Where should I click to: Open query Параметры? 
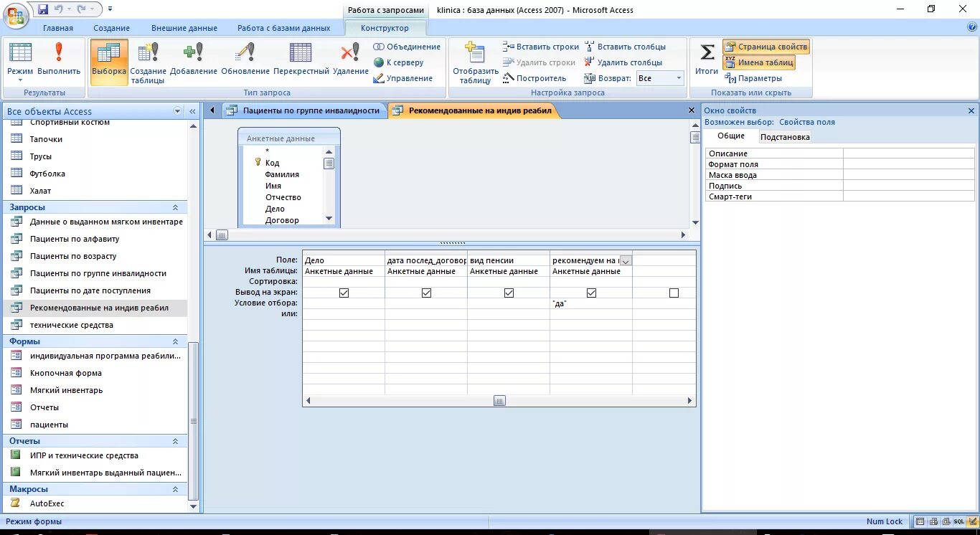(753, 78)
